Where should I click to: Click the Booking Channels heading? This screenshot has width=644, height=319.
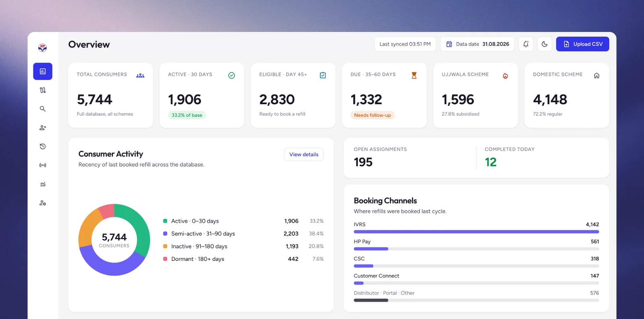(385, 201)
